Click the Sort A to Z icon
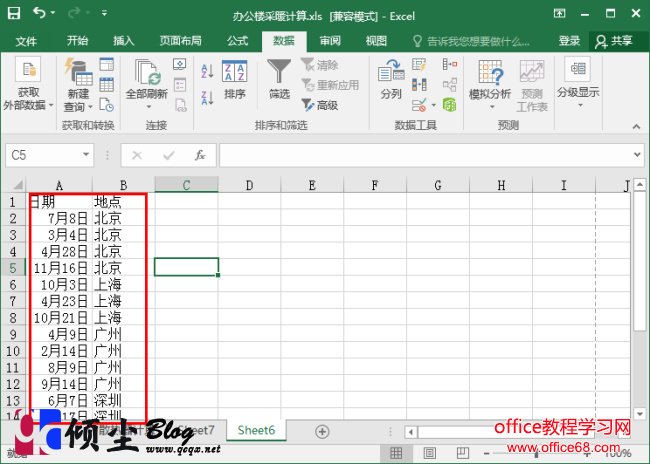Image resolution: width=650 pixels, height=464 pixels. (207, 71)
